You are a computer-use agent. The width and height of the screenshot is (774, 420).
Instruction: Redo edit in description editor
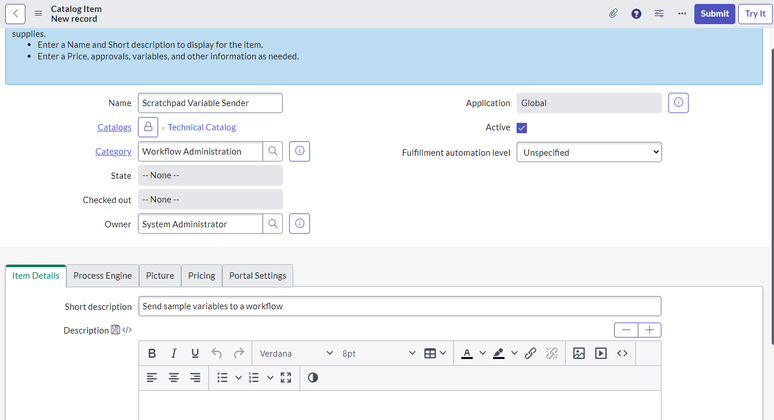click(238, 353)
